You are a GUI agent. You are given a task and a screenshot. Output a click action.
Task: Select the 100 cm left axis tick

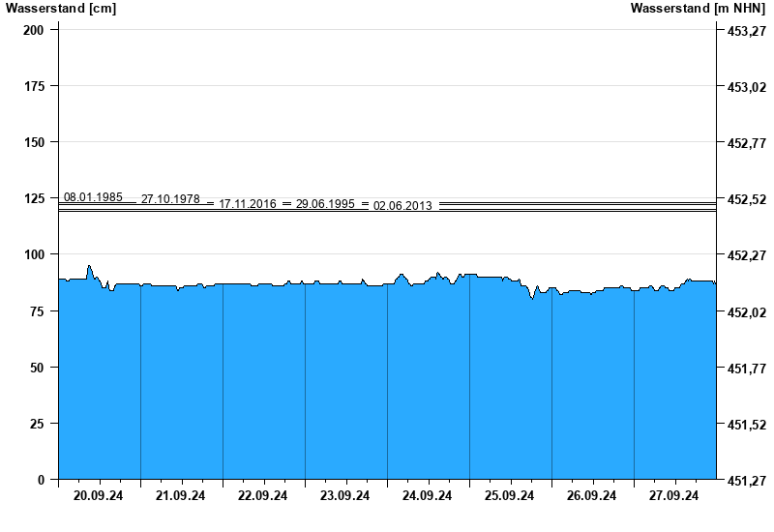34,254
